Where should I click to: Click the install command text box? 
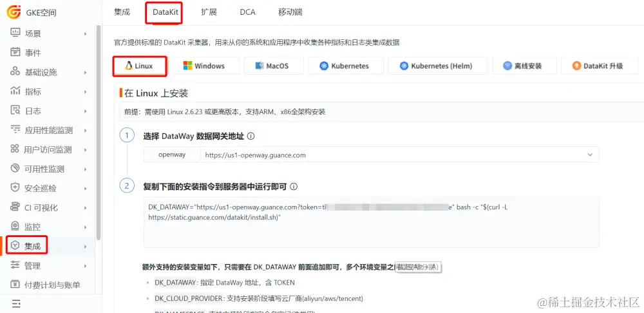(372, 223)
